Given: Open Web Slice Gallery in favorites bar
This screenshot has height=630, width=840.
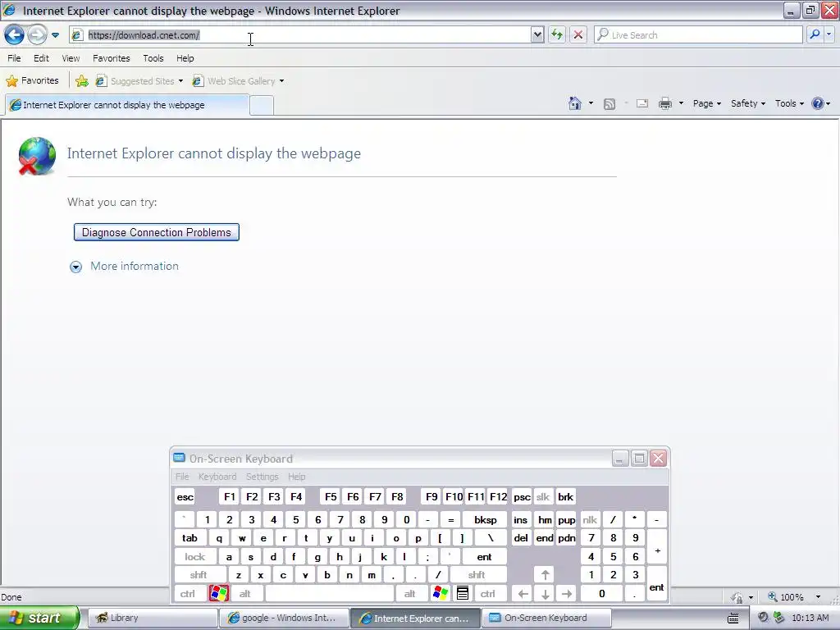Looking at the screenshot, I should 239,81.
